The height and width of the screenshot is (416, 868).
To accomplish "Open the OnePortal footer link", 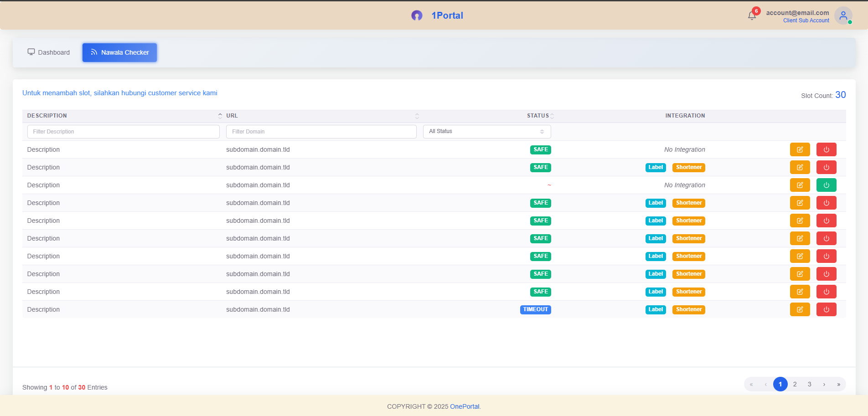I will click(x=464, y=406).
